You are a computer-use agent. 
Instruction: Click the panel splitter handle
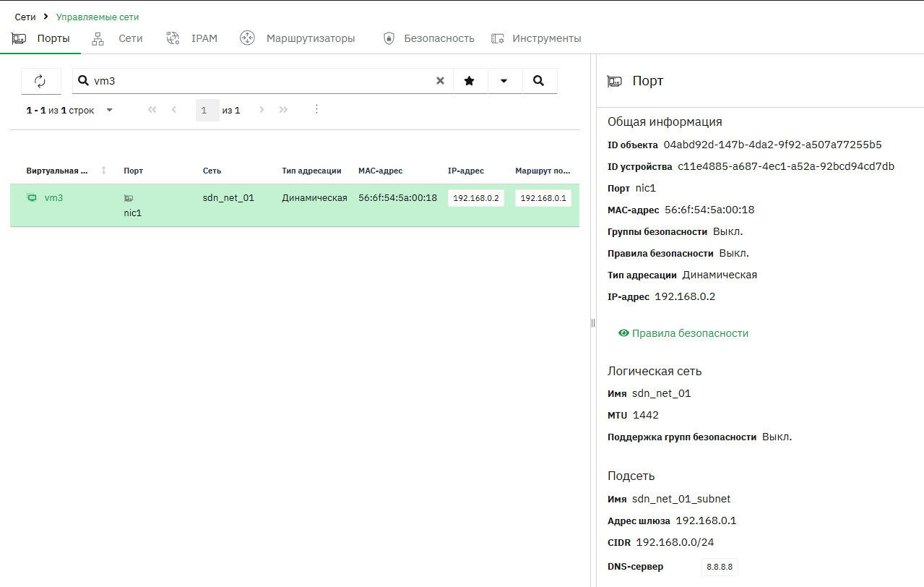coord(593,322)
